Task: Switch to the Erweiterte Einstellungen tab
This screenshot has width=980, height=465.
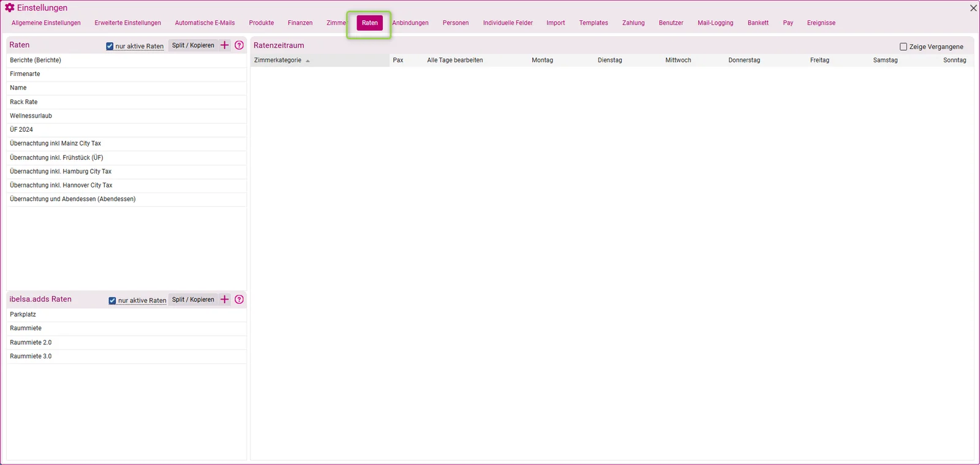Action: point(128,23)
